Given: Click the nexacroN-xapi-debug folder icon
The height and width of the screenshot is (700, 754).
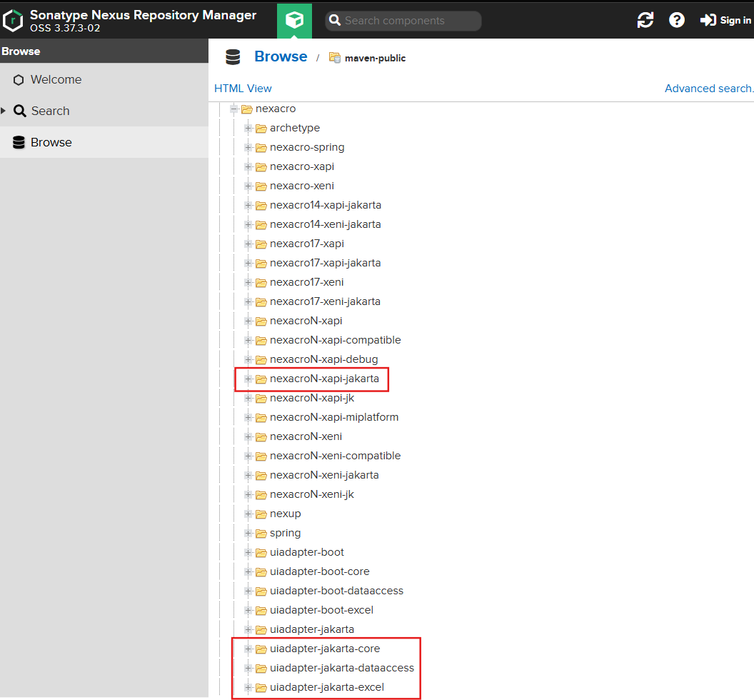Looking at the screenshot, I should (x=261, y=360).
